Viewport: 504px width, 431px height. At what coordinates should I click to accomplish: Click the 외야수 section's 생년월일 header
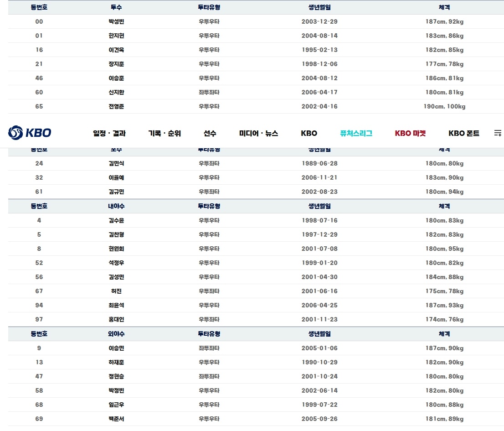point(319,334)
